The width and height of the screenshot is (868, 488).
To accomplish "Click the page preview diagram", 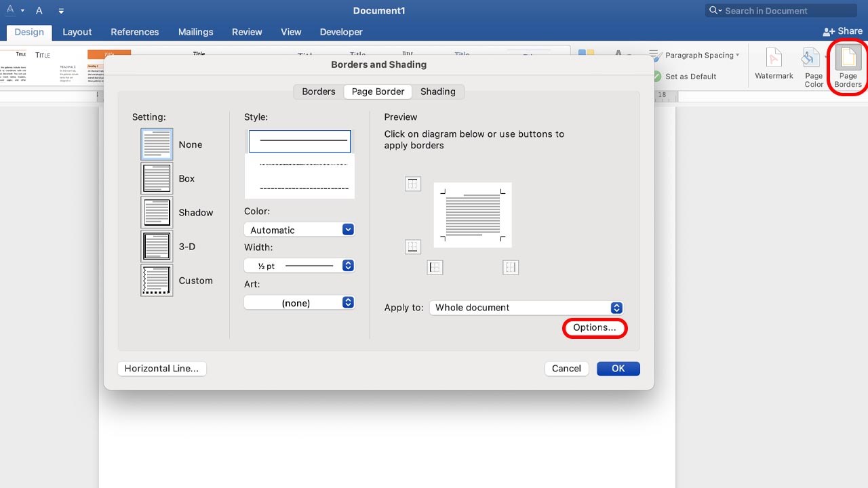I will [473, 215].
